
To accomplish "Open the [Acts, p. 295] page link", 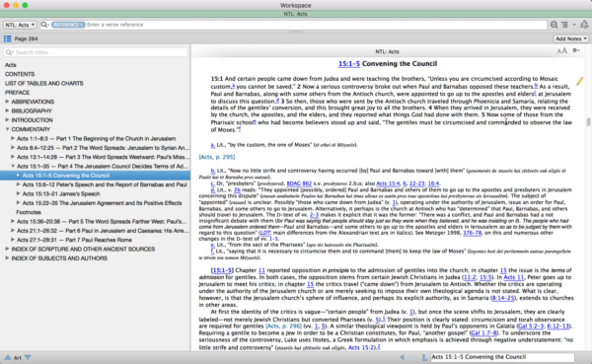I will tap(217, 157).
